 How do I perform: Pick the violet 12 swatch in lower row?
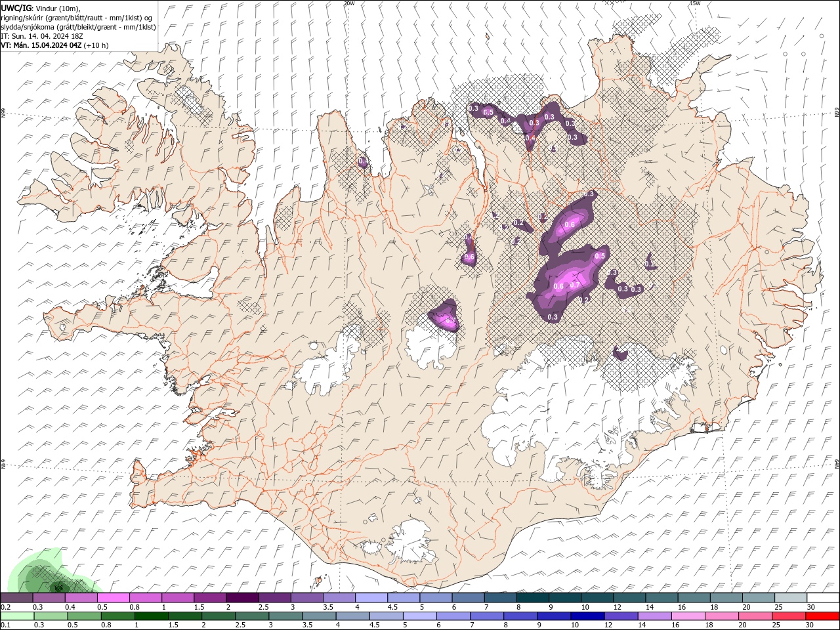pyautogui.click(x=621, y=616)
